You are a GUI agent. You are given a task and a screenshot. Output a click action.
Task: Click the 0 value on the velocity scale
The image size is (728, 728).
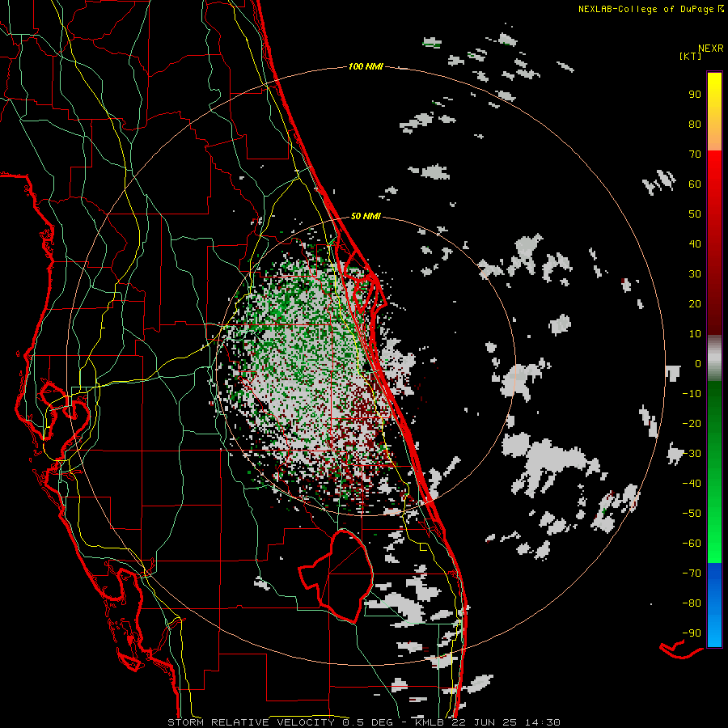point(698,364)
